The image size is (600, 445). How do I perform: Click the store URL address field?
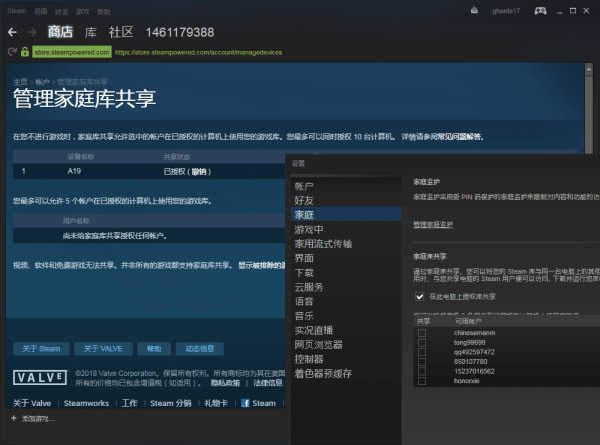click(199, 52)
